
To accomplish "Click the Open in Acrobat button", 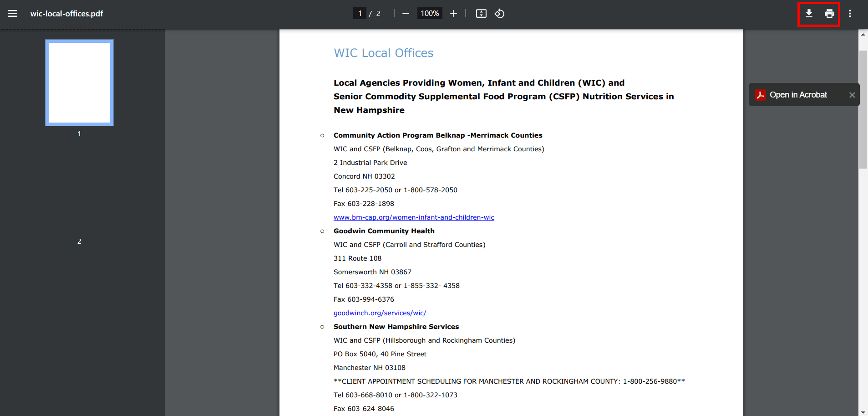I will tap(798, 95).
